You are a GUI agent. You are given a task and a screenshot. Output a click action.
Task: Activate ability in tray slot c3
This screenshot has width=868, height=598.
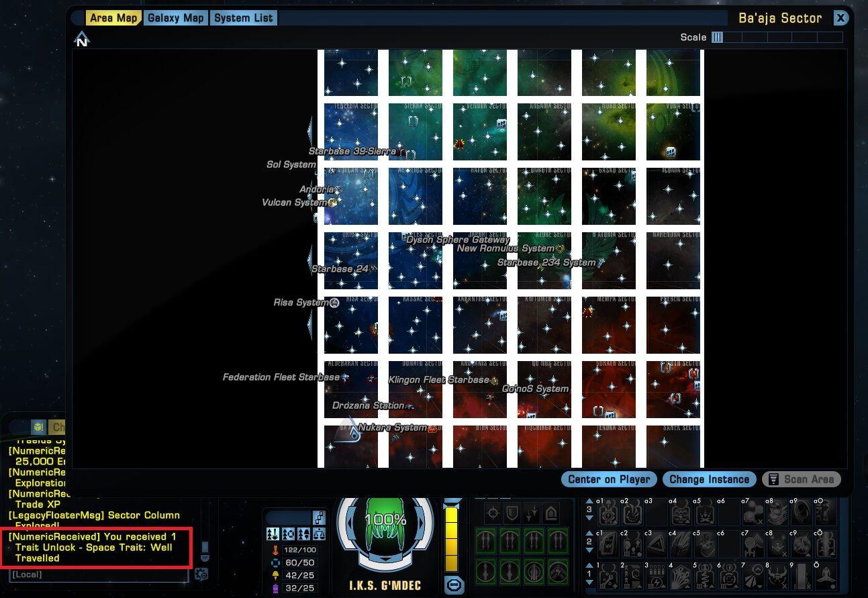click(x=657, y=544)
